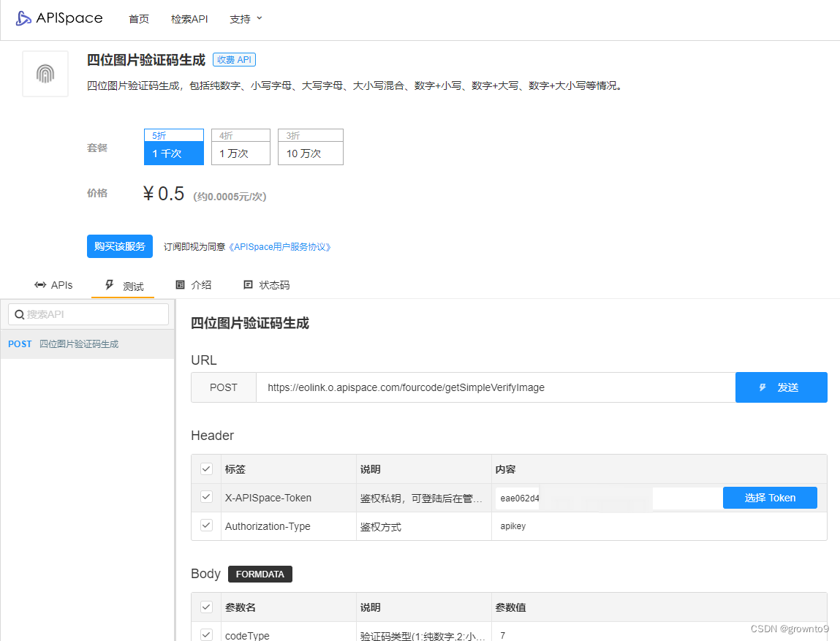Switch to the 介绍 tab
This screenshot has height=641, width=840.
(194, 285)
